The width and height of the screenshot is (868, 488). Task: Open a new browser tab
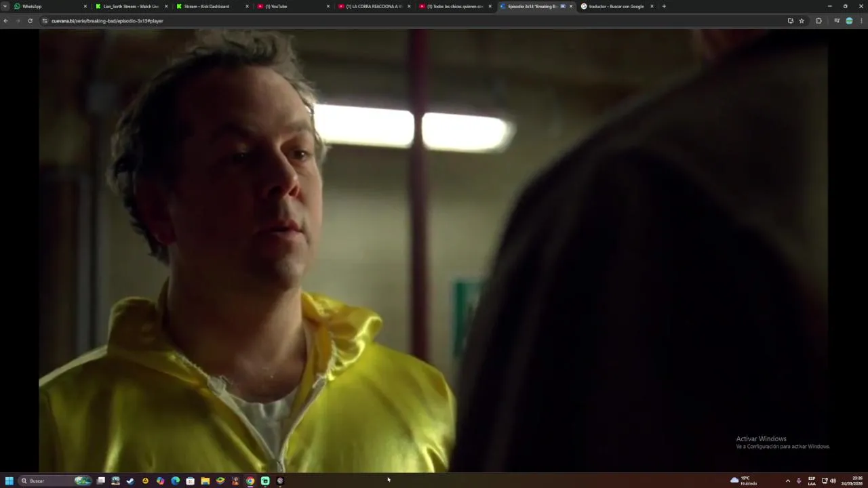[x=664, y=6]
